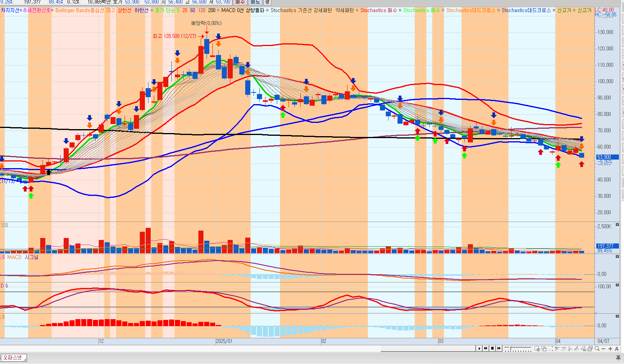Image resolution: width=624 pixels, height=364 pixels.
Task: Click the pin icon at bottom right corner
Action: [x=618, y=357]
